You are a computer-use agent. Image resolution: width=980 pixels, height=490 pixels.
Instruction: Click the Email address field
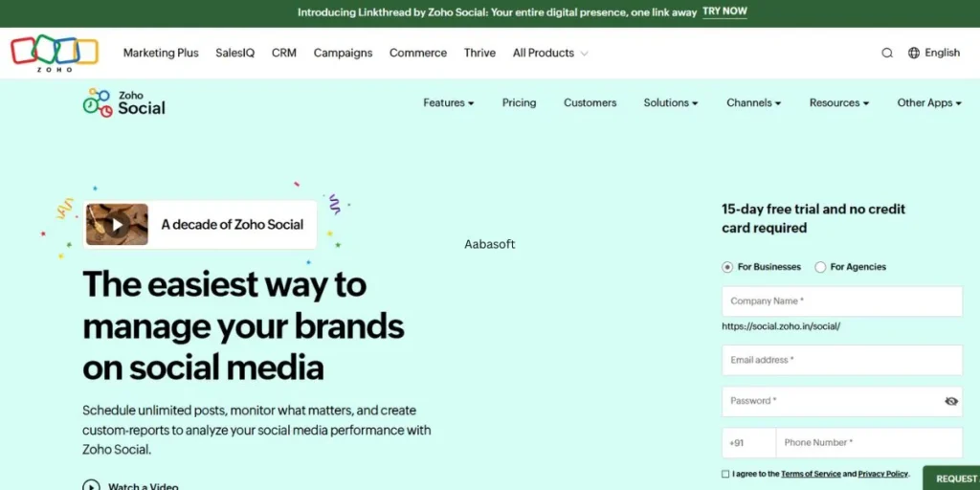(842, 360)
